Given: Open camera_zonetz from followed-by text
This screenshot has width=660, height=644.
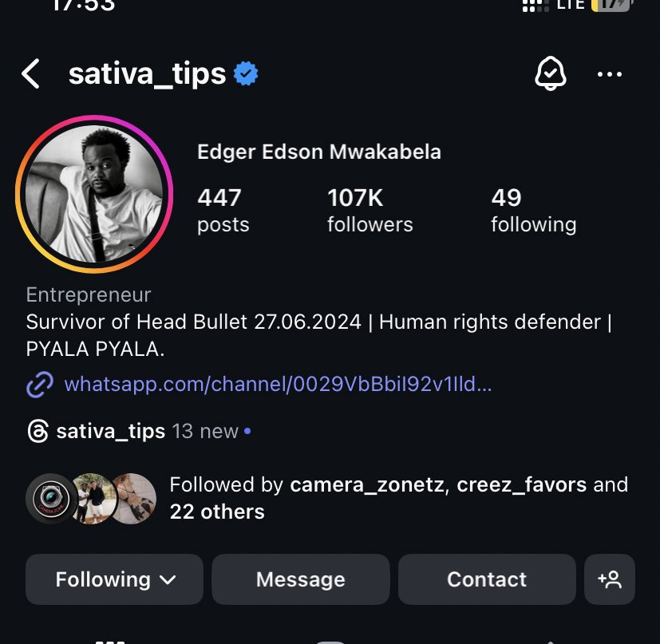Looking at the screenshot, I should [366, 484].
